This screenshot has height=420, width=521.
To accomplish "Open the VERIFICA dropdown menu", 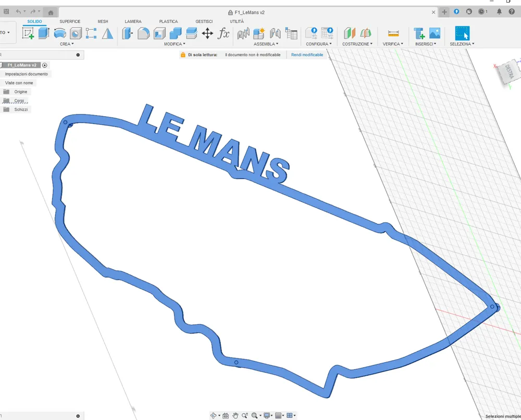I will pyautogui.click(x=393, y=44).
